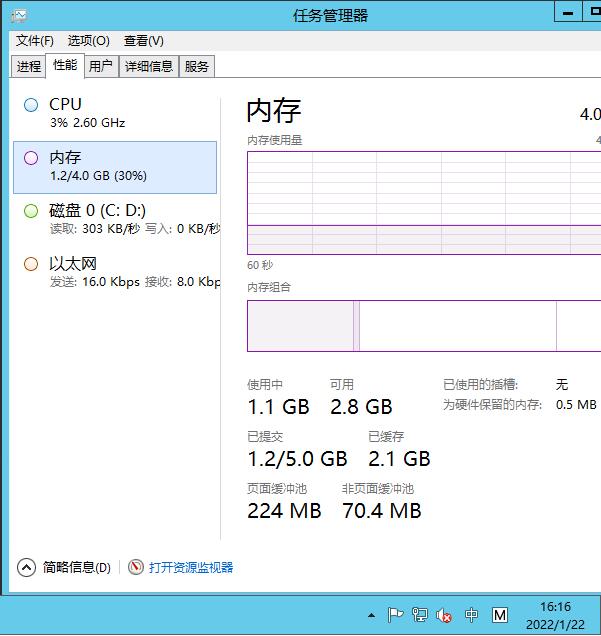
Task: Click the 可用 2.8 GB value
Action: click(x=361, y=406)
